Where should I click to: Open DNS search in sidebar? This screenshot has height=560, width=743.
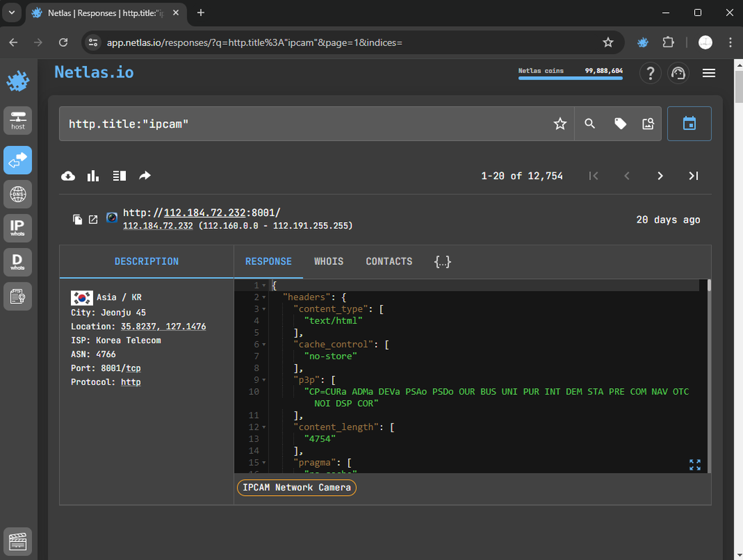17,195
